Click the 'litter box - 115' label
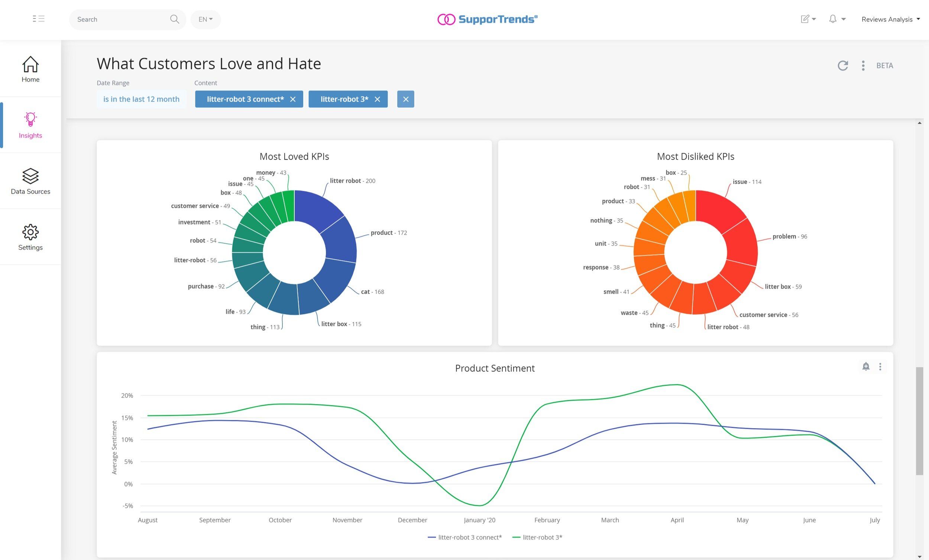The image size is (929, 560). coord(341,324)
